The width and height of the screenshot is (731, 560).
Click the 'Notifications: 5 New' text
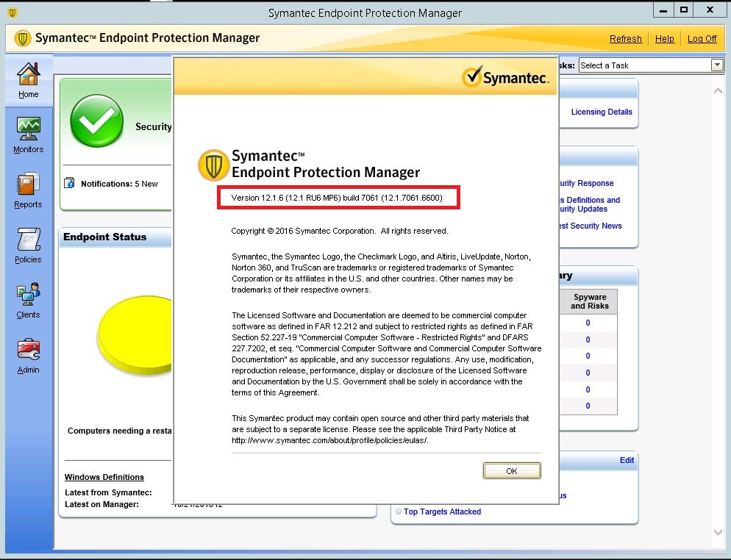[x=119, y=184]
